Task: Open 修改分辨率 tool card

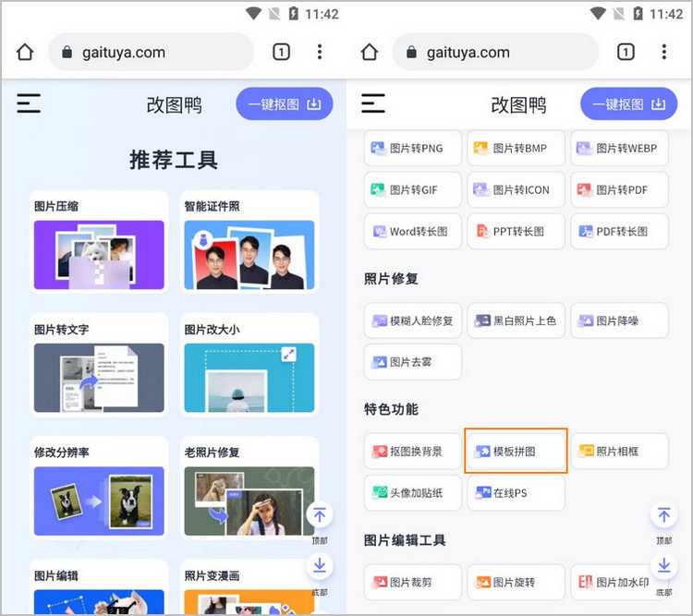Action: click(x=99, y=488)
